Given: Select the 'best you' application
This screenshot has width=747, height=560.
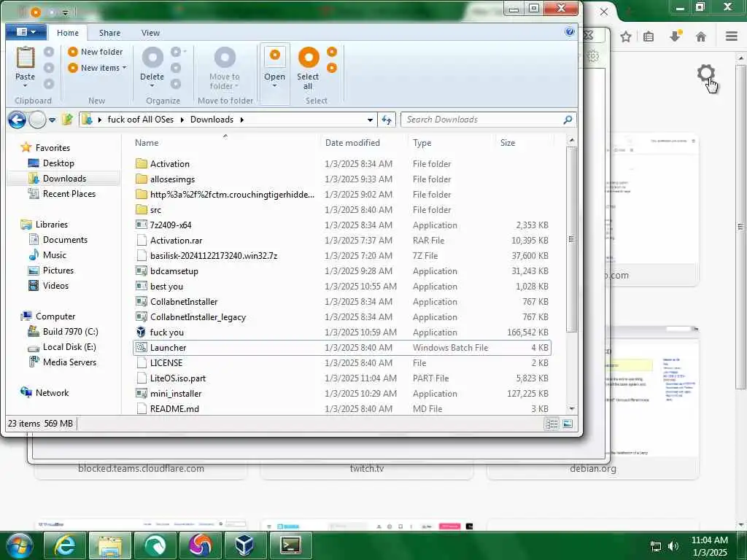Looking at the screenshot, I should point(166,286).
